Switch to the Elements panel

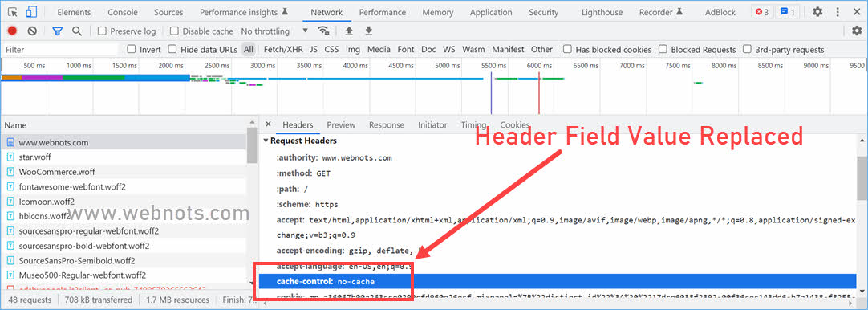pos(74,12)
